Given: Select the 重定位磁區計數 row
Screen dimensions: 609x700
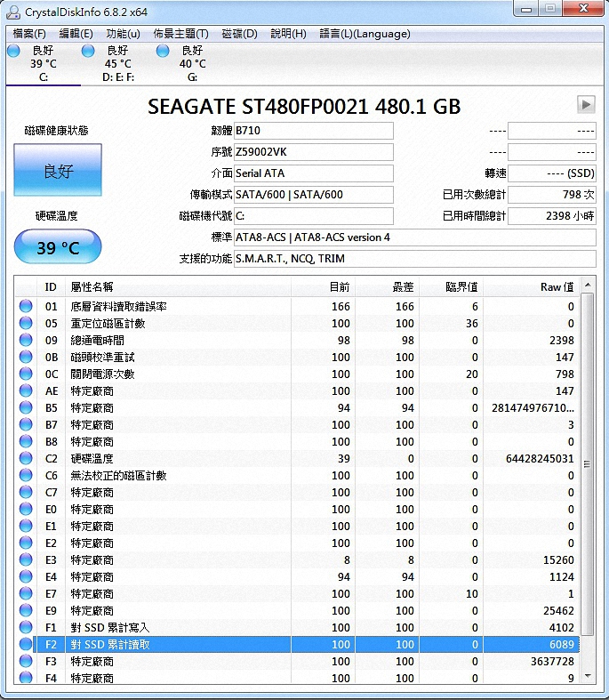Looking at the screenshot, I should coord(297,323).
